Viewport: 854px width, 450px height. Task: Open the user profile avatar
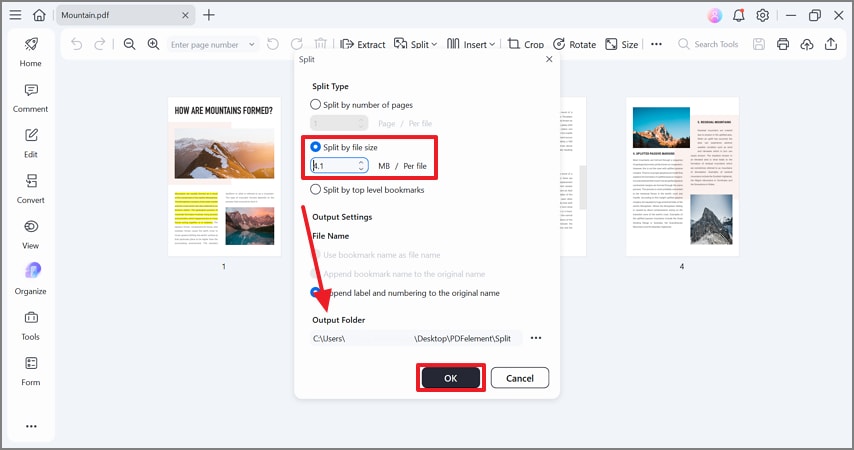pos(715,15)
